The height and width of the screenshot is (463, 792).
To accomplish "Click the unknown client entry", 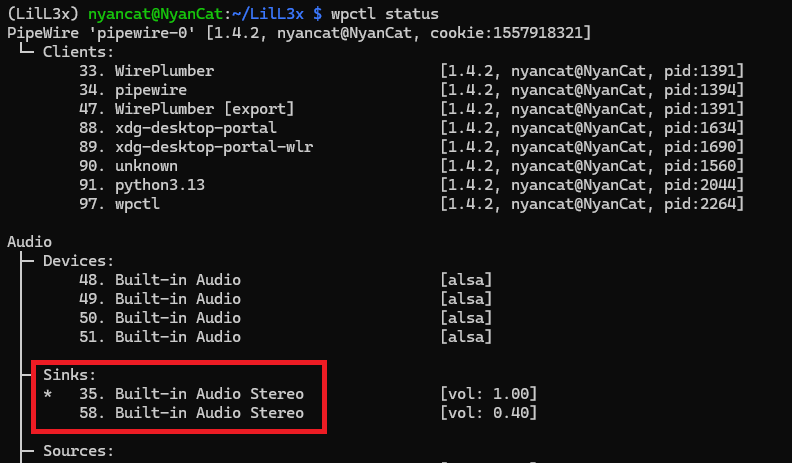I will click(146, 166).
